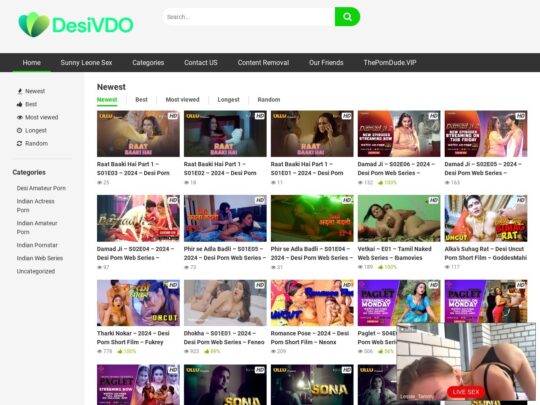Open the Indian Web Series category link
Image resolution: width=540 pixels, height=405 pixels.
[x=40, y=258]
